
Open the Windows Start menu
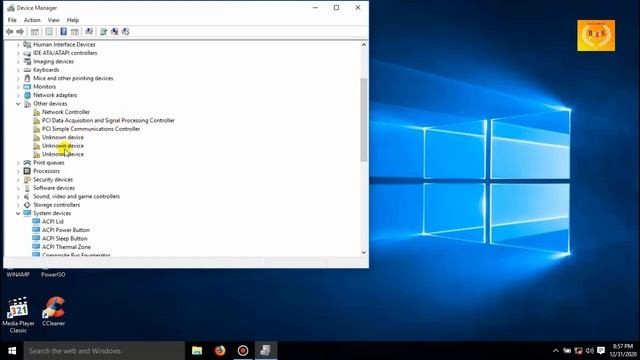12,351
